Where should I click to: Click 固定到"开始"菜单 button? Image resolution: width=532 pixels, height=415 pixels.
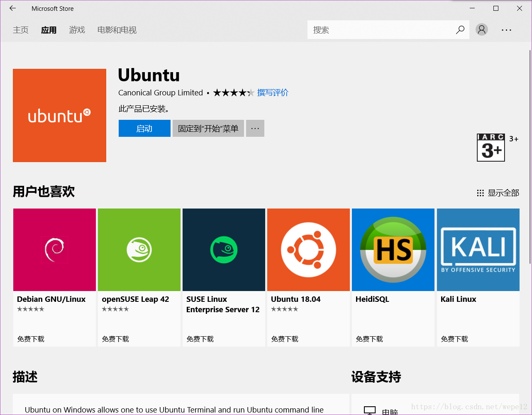click(208, 129)
